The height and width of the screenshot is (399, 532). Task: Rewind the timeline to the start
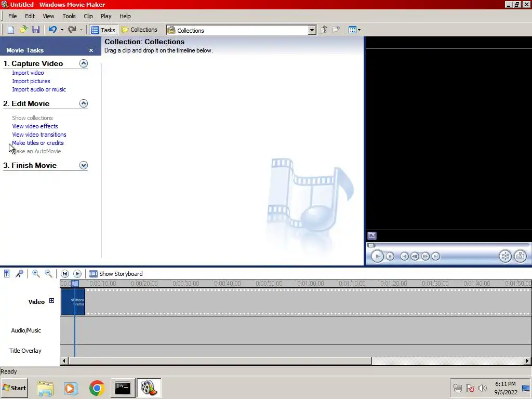(x=65, y=273)
